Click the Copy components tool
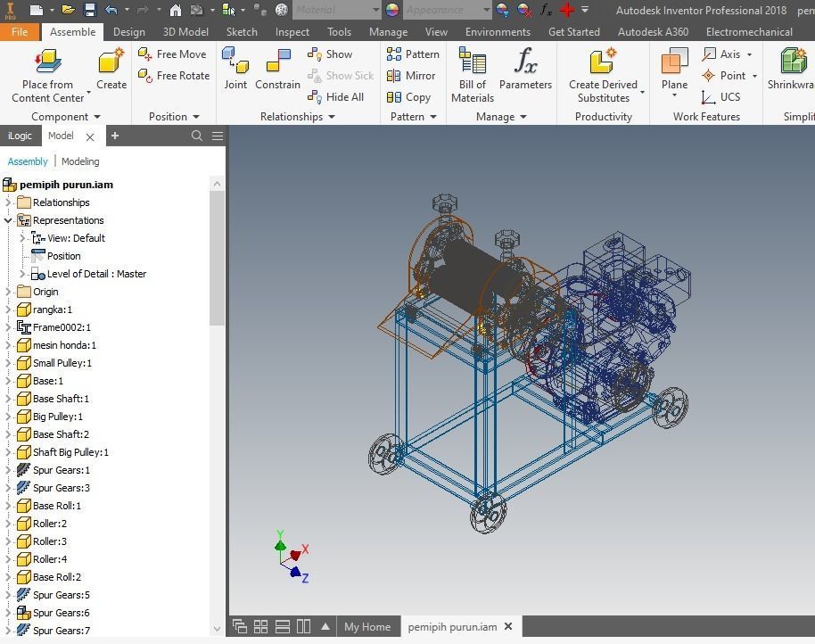This screenshot has width=815, height=644. (408, 96)
